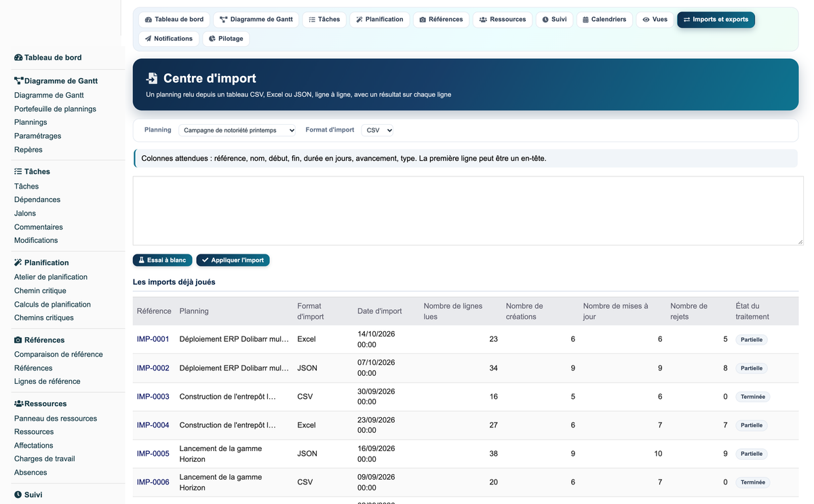Open sidebar Diagramme de Gantt heading
Image resolution: width=814 pixels, height=504 pixels.
[56, 81]
